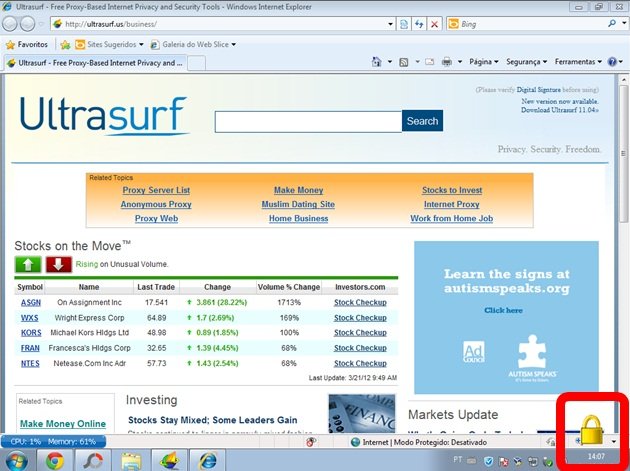The image size is (630, 471).
Task: Click the Home page icon
Action: [x=376, y=62]
